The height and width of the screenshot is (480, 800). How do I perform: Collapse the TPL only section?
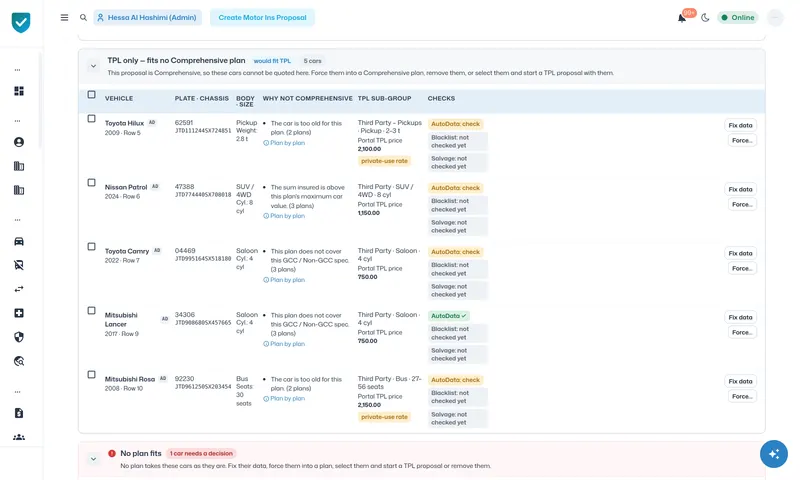click(93, 66)
